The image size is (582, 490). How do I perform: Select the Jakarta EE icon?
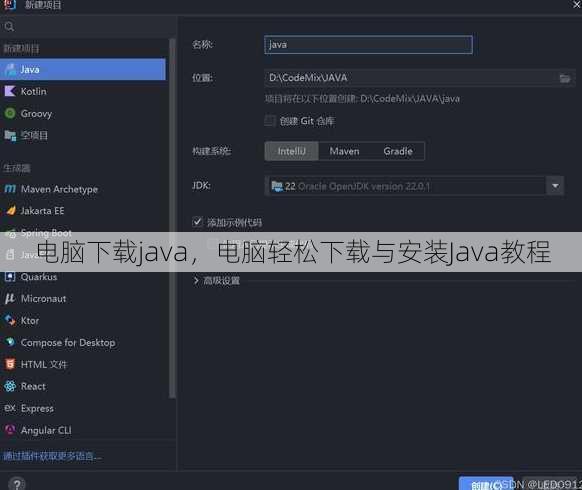(11, 210)
